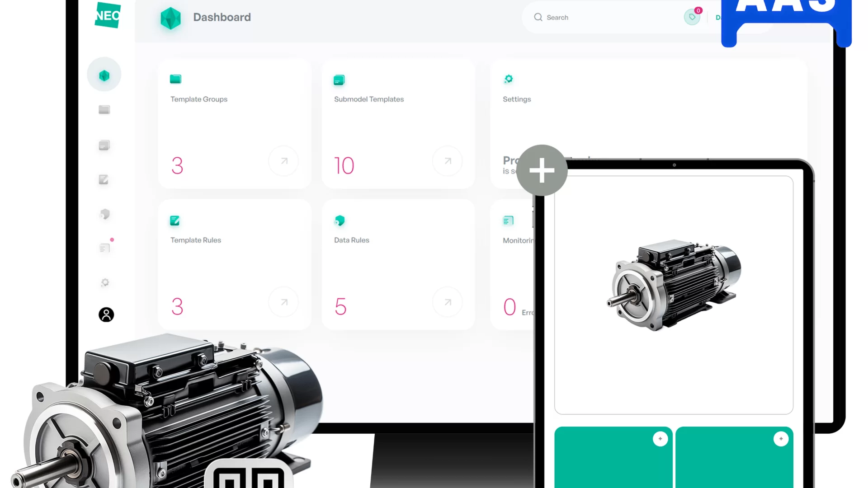
Task: Click the Data Rules count 5
Action: coord(340,306)
